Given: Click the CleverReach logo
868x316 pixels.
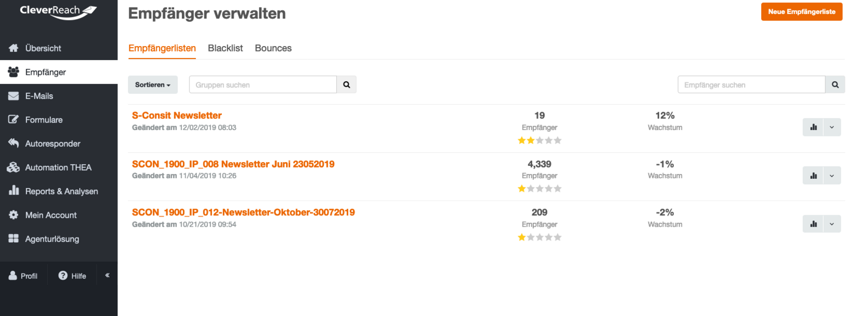Looking at the screenshot, I should (x=58, y=11).
